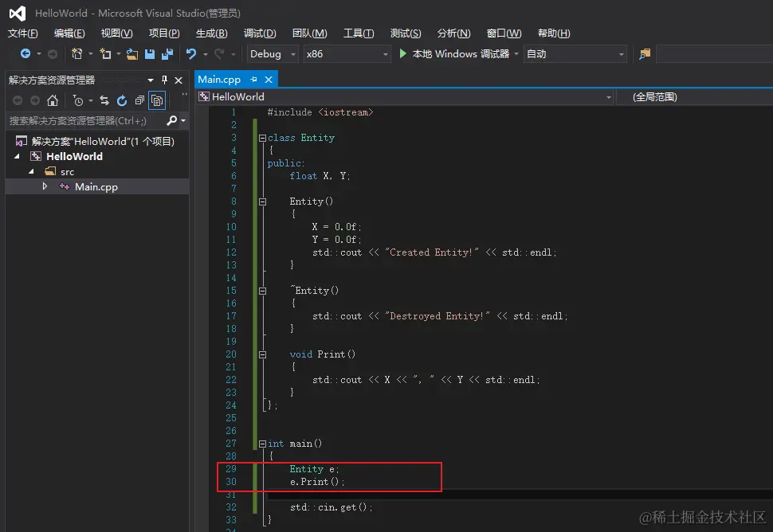773x532 pixels.
Task: Toggle pin on the Main.cpp tab
Action: tap(253, 80)
